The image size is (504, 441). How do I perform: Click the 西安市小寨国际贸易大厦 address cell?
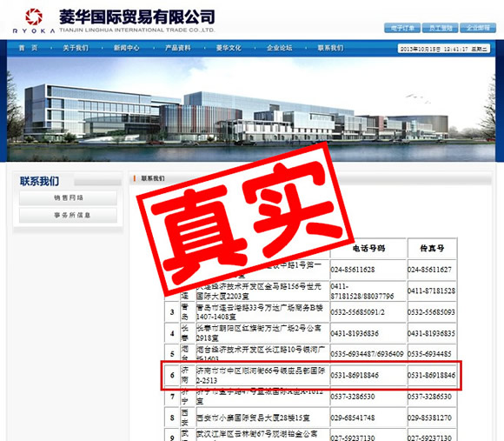(x=262, y=418)
